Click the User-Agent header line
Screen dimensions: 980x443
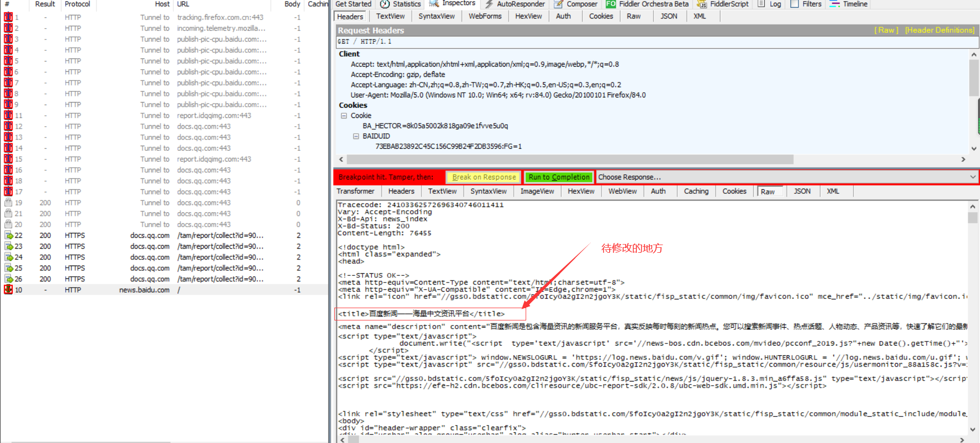tap(498, 95)
